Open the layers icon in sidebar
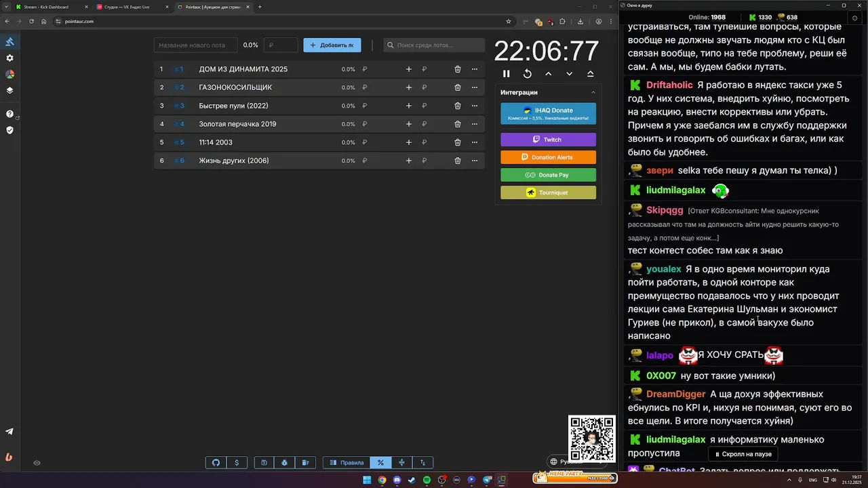Image resolution: width=868 pixels, height=488 pixels. tap(9, 90)
